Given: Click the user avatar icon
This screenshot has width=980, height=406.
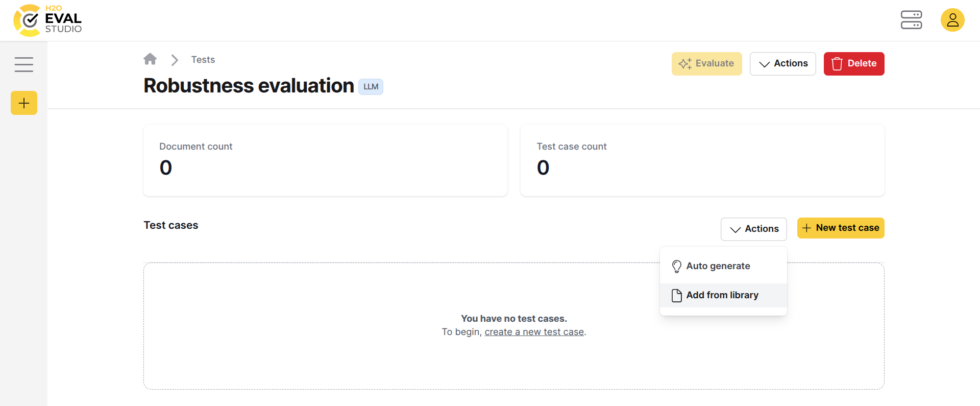Looking at the screenshot, I should click(952, 20).
